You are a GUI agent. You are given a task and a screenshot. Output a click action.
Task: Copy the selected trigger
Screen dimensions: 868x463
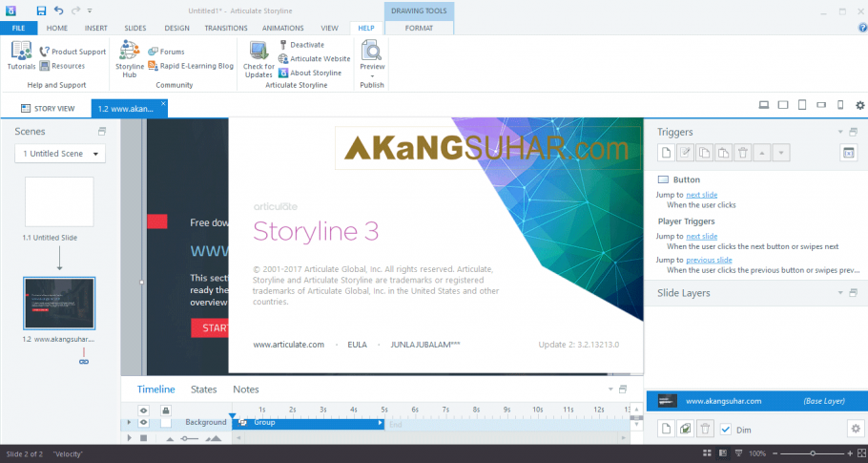pos(704,153)
